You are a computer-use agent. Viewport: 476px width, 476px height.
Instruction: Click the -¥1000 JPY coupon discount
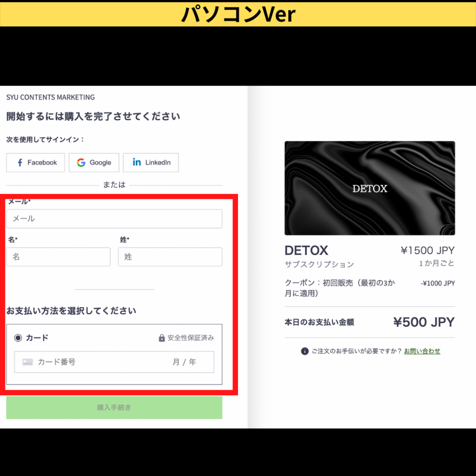pyautogui.click(x=437, y=283)
